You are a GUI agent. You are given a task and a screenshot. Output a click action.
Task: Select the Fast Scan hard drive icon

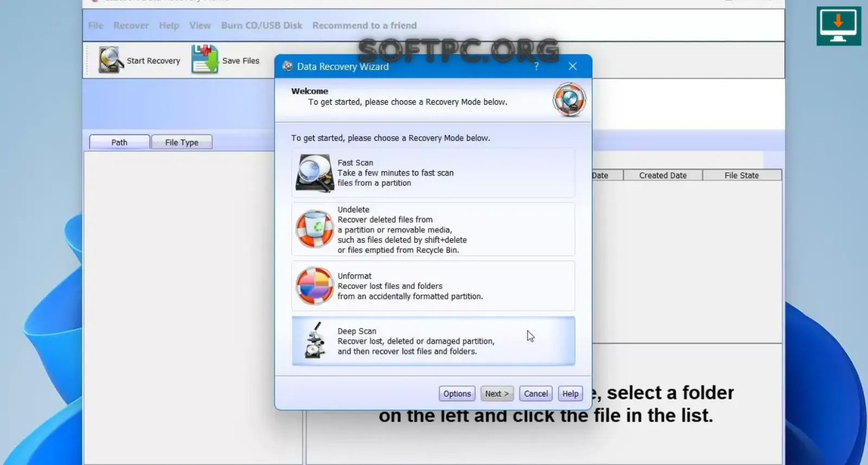[x=314, y=173]
